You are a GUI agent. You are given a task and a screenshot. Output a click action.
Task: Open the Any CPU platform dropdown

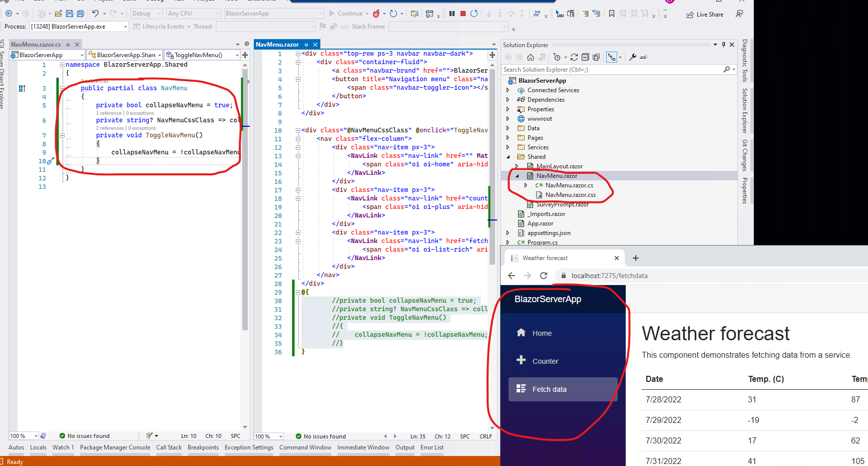pos(194,14)
